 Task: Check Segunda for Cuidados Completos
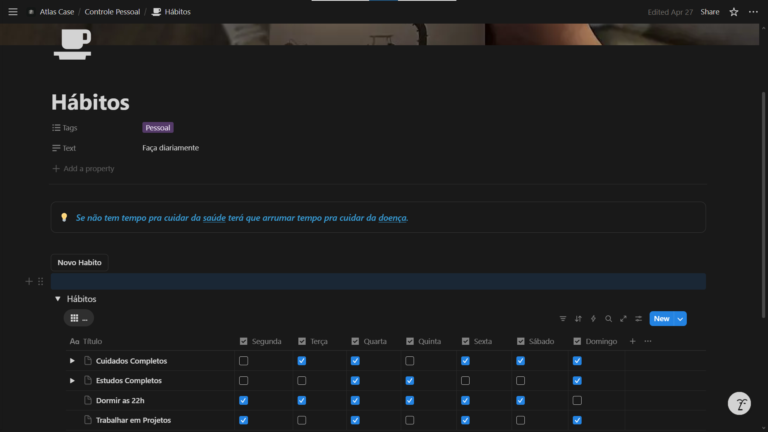click(x=244, y=361)
